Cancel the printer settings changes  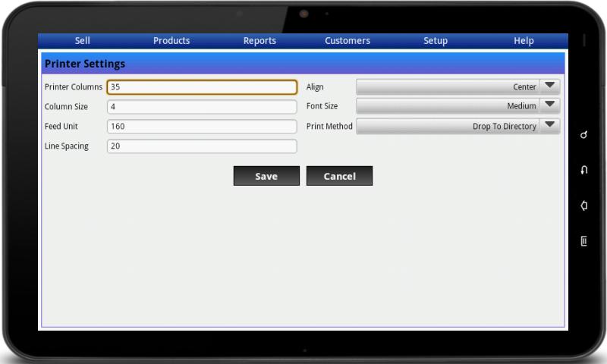tap(339, 176)
